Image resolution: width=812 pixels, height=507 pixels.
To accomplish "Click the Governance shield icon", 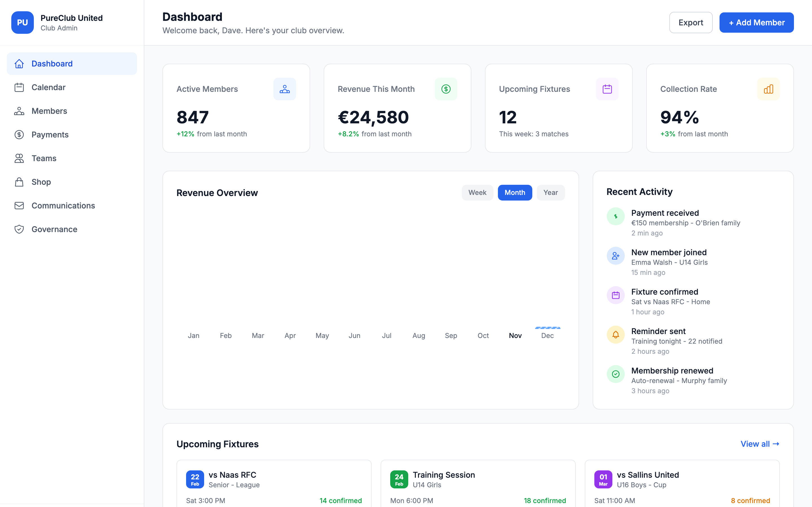I will pyautogui.click(x=19, y=229).
